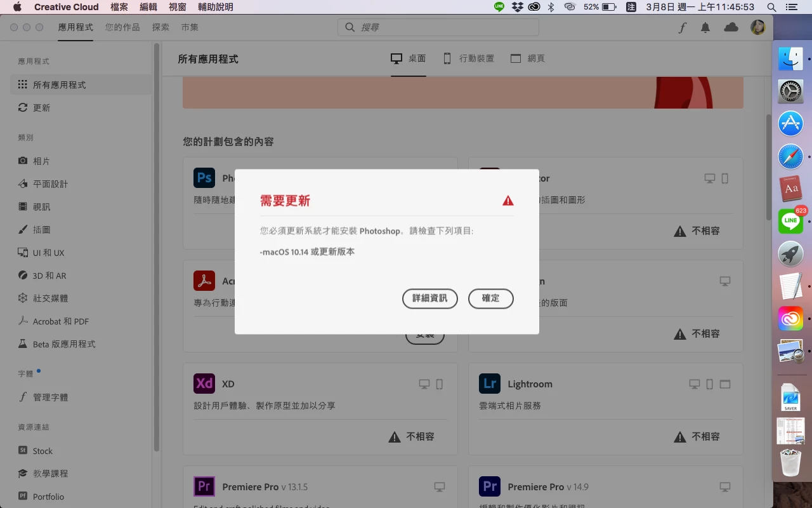Open System Preferences from the Dock
The image size is (812, 508).
790,92
